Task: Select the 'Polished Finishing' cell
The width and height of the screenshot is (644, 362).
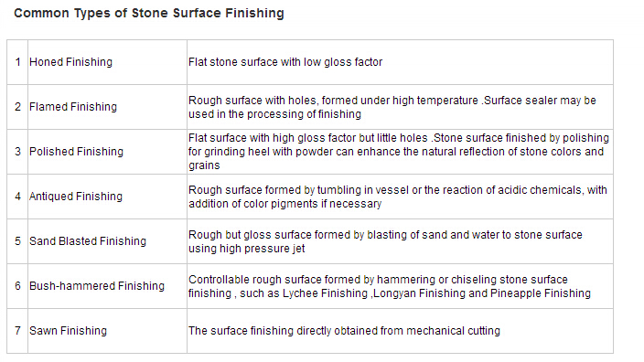Action: pyautogui.click(x=107, y=152)
